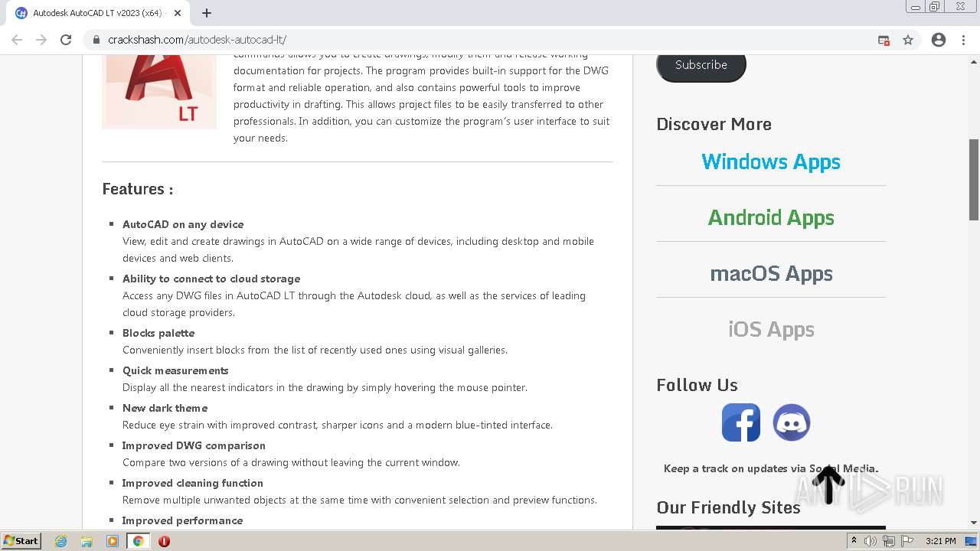Click 'AutoCAD on any device' feature title
The height and width of the screenshot is (551, 980).
(183, 224)
